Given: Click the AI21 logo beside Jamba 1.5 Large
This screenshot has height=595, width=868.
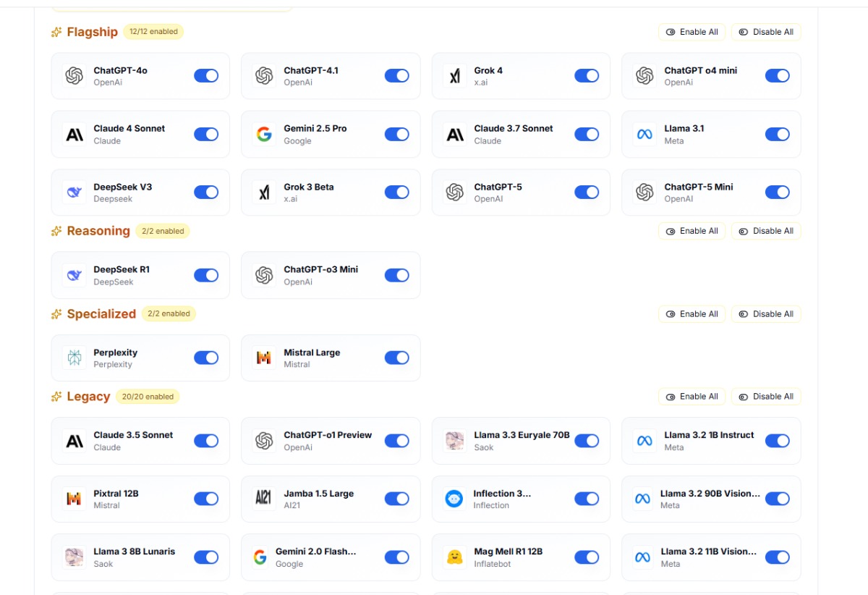Looking at the screenshot, I should point(264,499).
